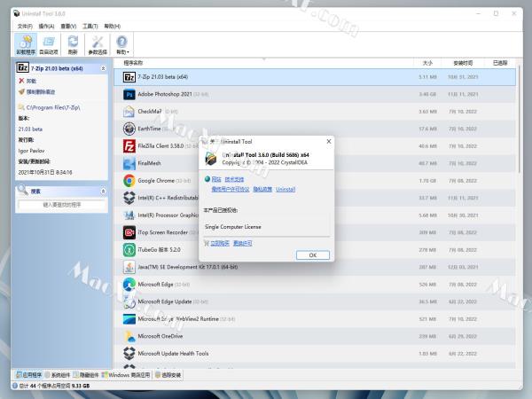Click '21.03 beta' version text
532x399 pixels.
pos(30,129)
